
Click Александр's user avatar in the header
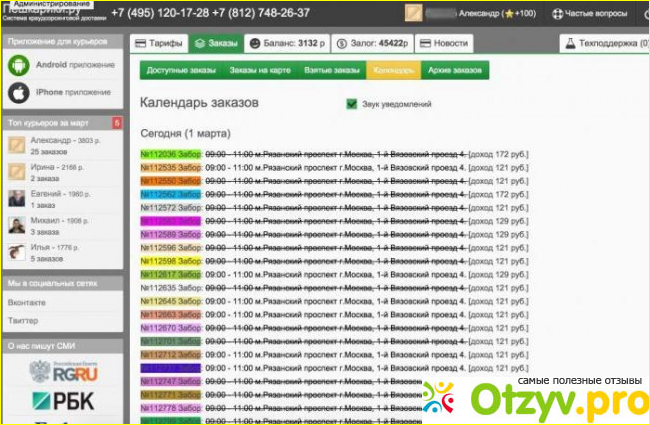tap(413, 14)
